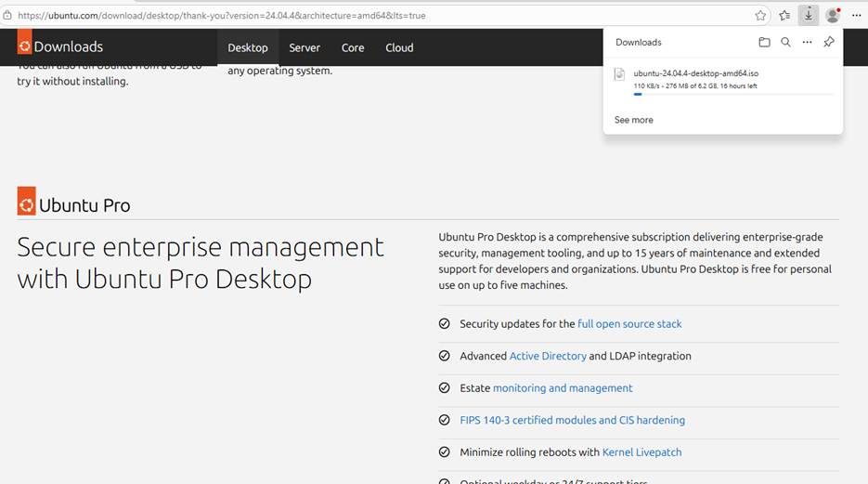Open the Kernel Livepatch link
This screenshot has width=868, height=484.
pos(641,452)
